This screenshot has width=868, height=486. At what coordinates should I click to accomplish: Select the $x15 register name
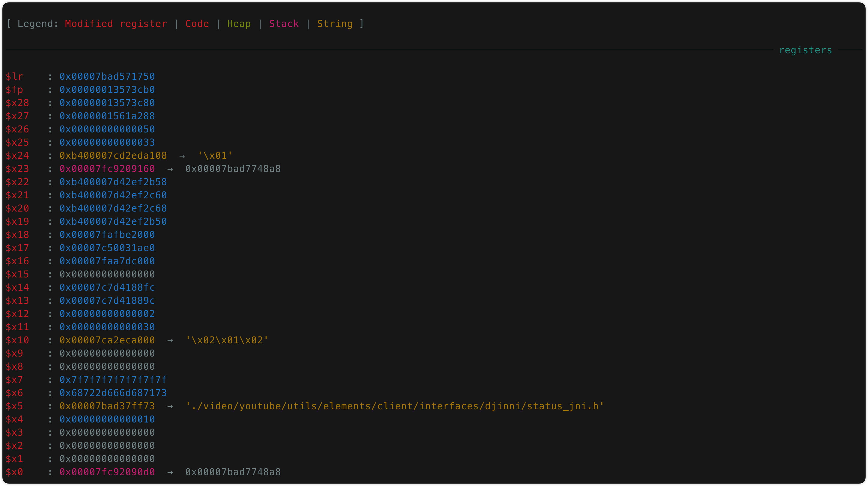pyautogui.click(x=17, y=274)
